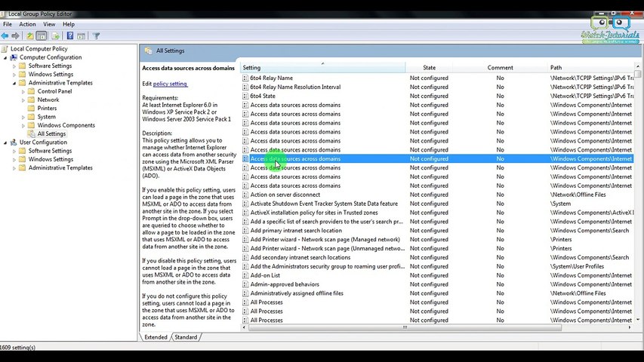This screenshot has width=644, height=362.
Task: Go up one level with folder icon
Action: [x=30, y=36]
